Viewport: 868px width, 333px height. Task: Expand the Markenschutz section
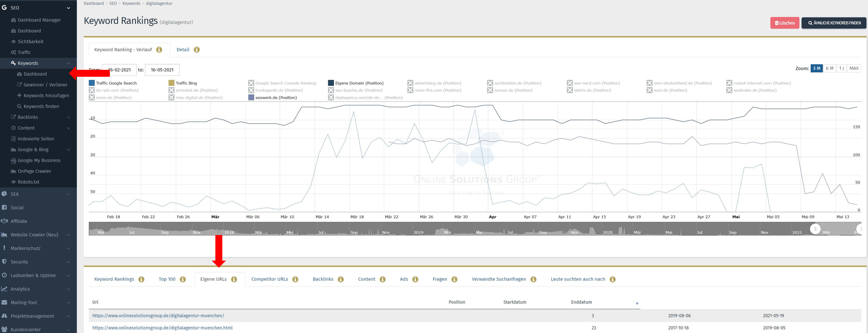(69, 248)
